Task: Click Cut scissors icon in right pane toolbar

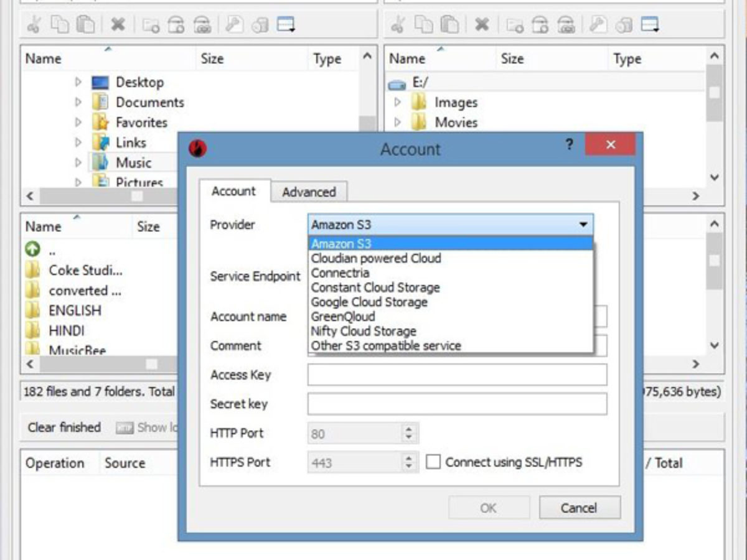Action: pyautogui.click(x=398, y=24)
